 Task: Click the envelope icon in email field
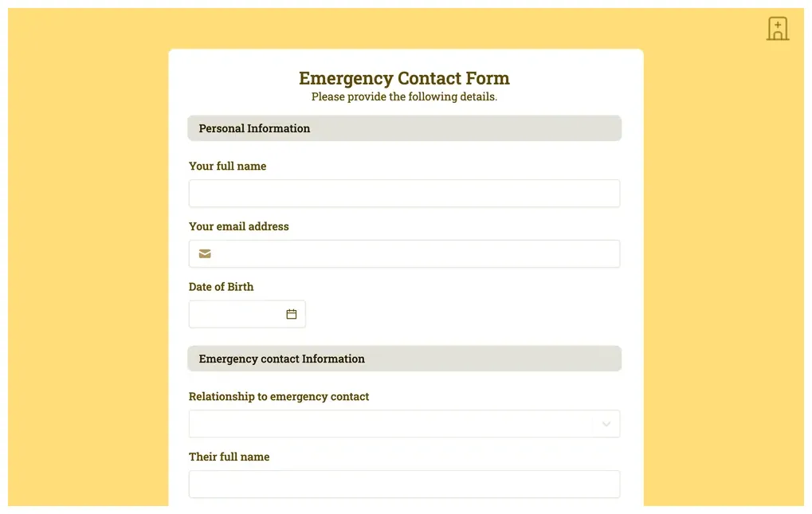[205, 254]
